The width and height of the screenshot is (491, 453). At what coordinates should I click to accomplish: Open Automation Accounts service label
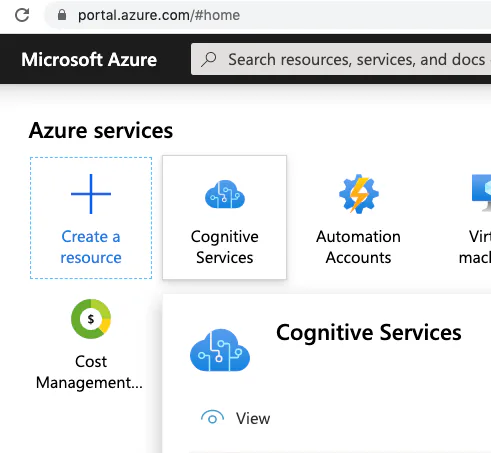click(x=358, y=247)
